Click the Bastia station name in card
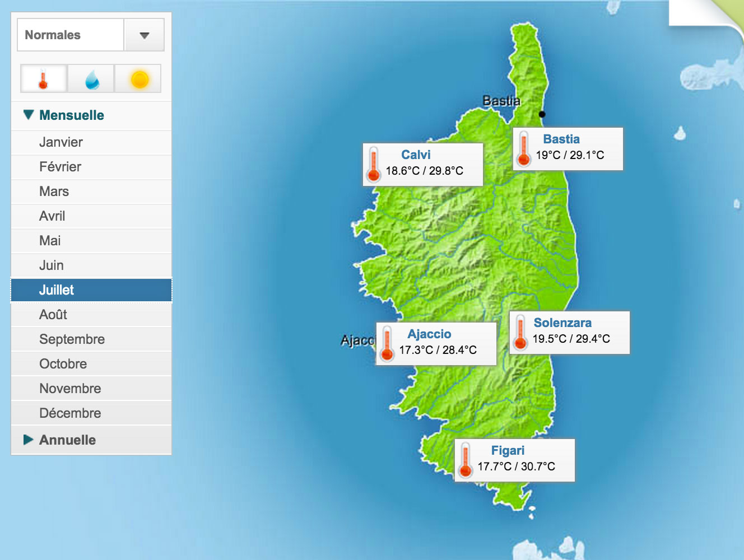The height and width of the screenshot is (560, 744). pyautogui.click(x=561, y=139)
